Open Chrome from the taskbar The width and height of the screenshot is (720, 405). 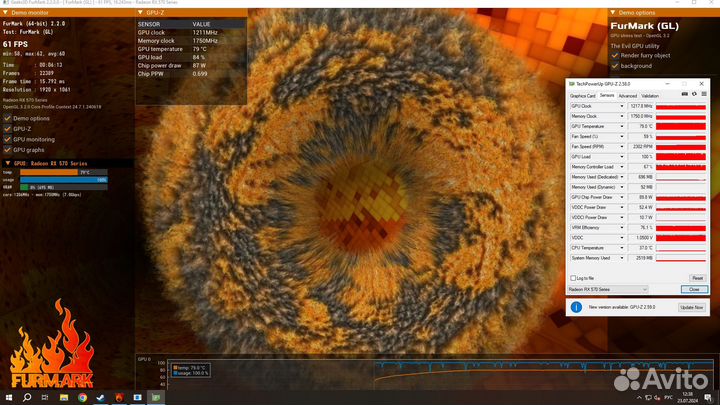point(81,397)
